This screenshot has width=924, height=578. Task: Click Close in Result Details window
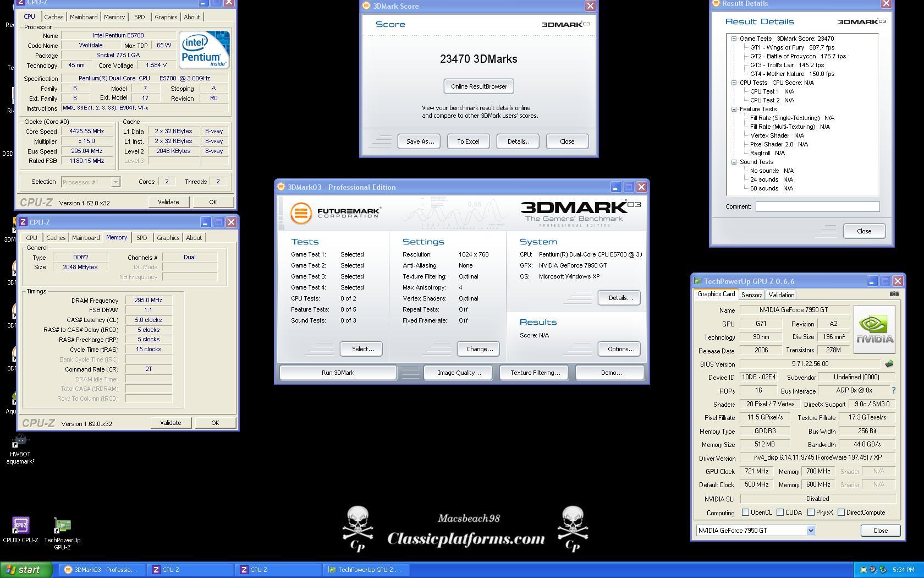pos(864,231)
